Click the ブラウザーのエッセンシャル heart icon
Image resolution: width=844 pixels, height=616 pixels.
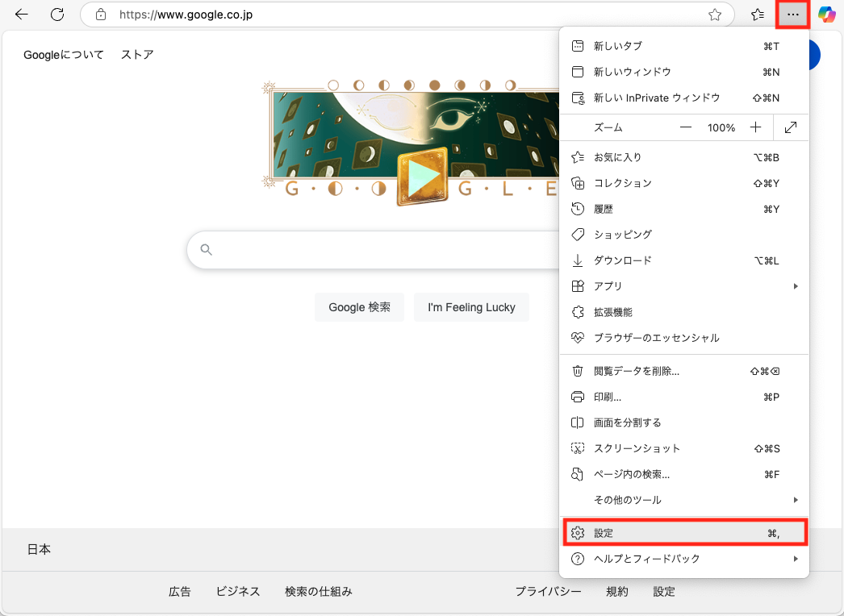578,338
